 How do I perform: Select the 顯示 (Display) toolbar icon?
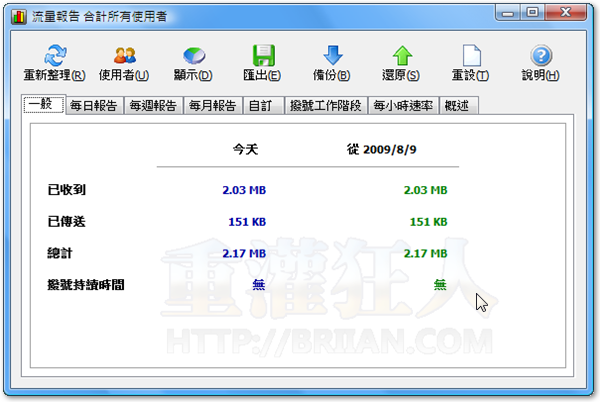pyautogui.click(x=192, y=56)
